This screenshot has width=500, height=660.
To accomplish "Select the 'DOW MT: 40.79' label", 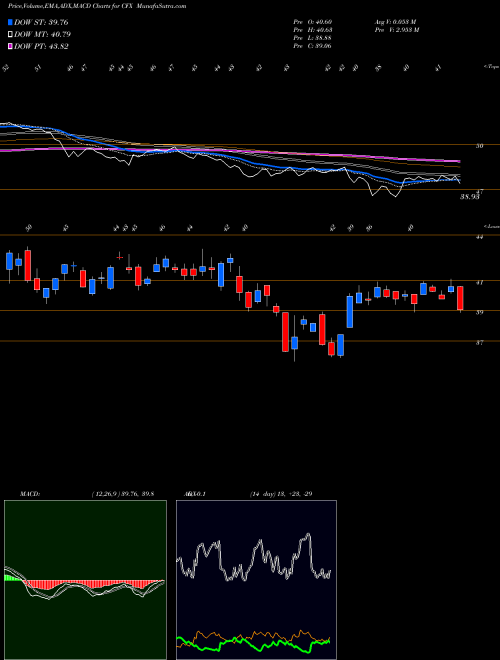I will click(x=43, y=35).
